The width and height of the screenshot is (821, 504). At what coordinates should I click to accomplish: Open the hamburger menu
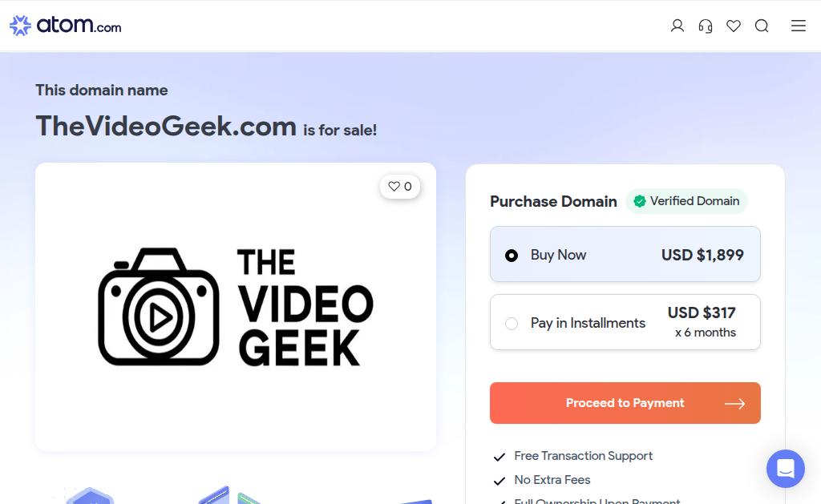pos(798,26)
